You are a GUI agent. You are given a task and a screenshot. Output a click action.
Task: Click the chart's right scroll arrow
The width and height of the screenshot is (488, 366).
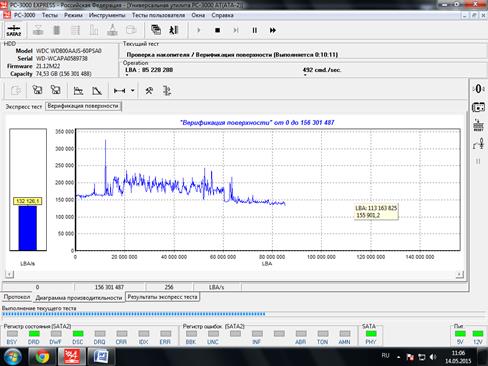[x=460, y=274]
